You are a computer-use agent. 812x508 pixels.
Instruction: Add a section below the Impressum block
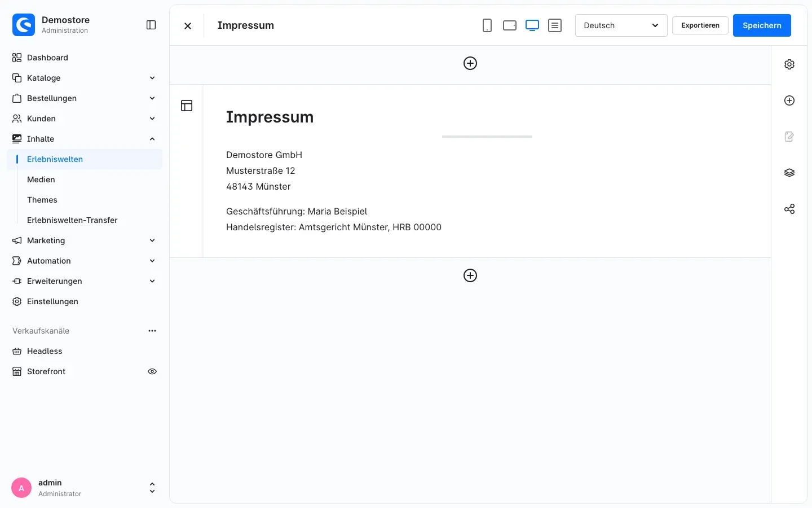pyautogui.click(x=470, y=275)
